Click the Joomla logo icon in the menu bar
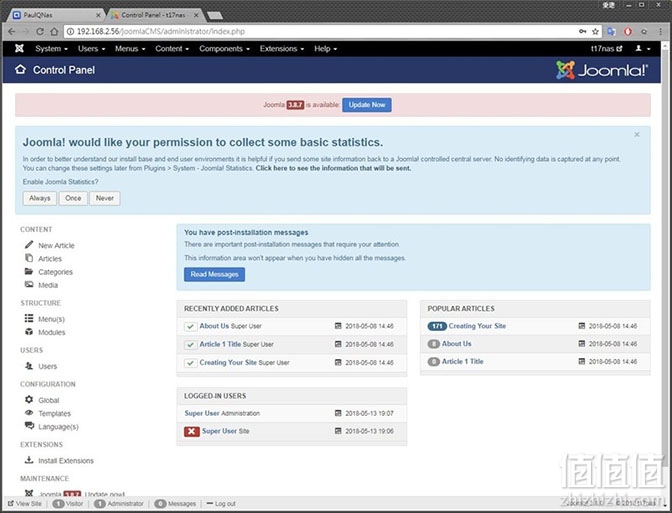The image size is (672, 513). click(x=19, y=48)
